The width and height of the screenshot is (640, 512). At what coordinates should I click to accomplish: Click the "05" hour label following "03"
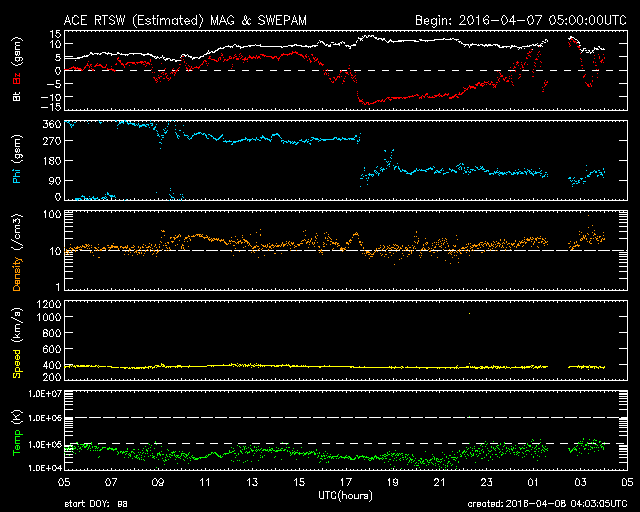tap(627, 482)
